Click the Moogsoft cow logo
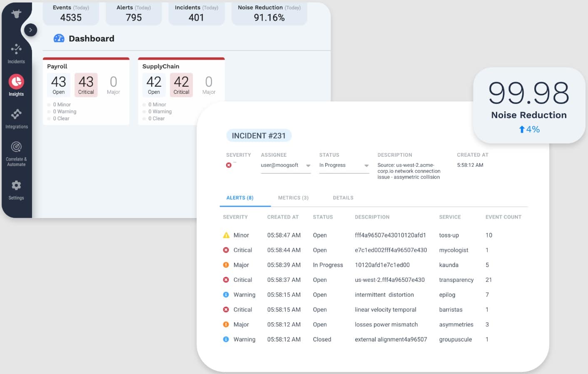The height and width of the screenshot is (374, 588). pos(16,14)
